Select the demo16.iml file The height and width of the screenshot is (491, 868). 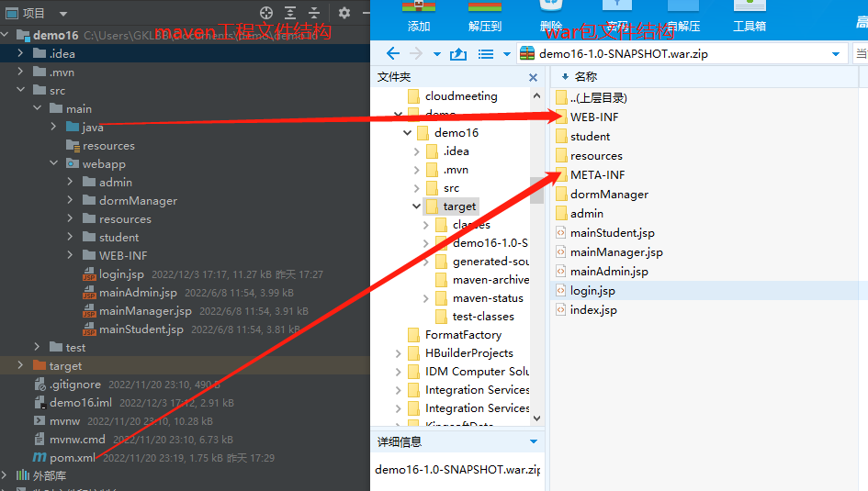(x=73, y=403)
